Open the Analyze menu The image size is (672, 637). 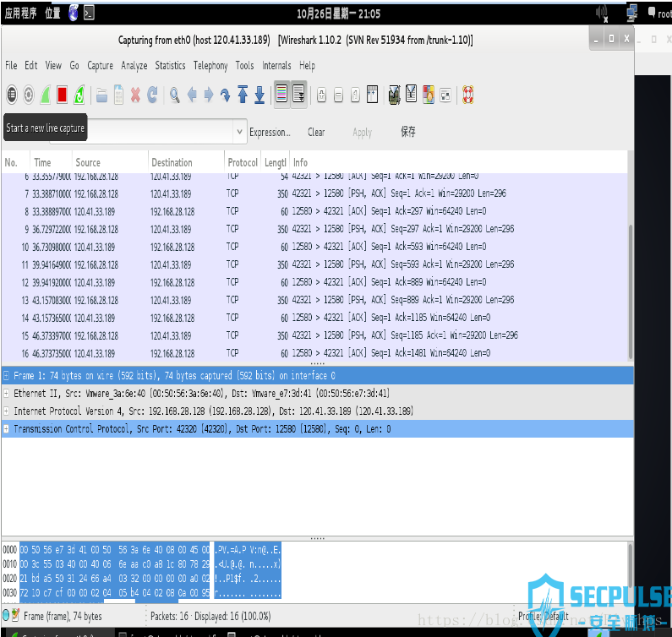coord(134,66)
